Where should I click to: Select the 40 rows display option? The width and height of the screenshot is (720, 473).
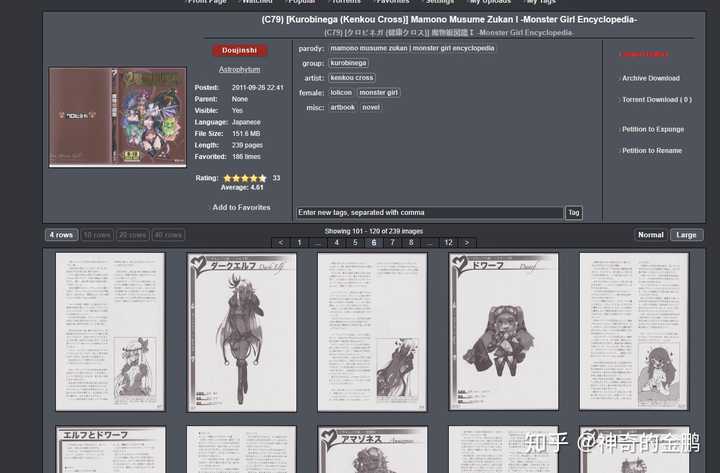coord(169,235)
